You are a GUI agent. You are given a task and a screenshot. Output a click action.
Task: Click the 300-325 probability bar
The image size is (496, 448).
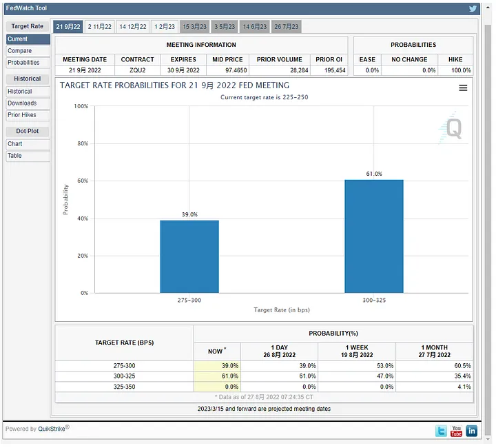[x=373, y=236]
